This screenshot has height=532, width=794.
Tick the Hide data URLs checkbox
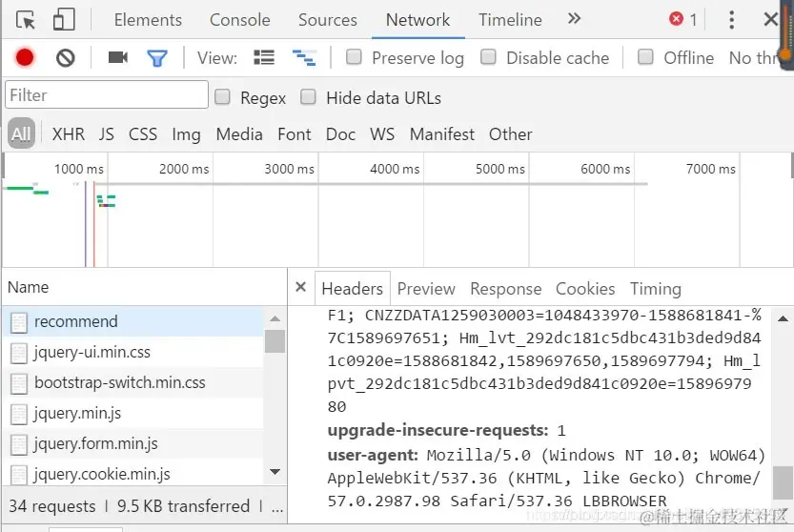pyautogui.click(x=308, y=97)
